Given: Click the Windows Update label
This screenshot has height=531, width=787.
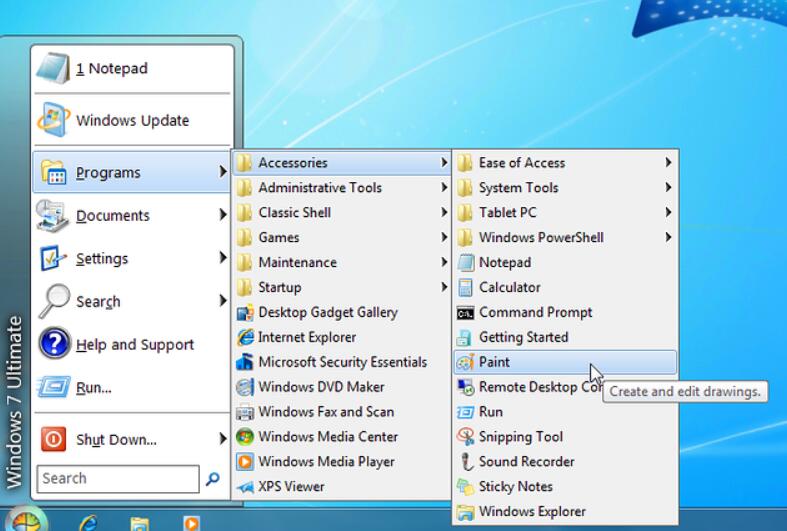Looking at the screenshot, I should point(133,120).
